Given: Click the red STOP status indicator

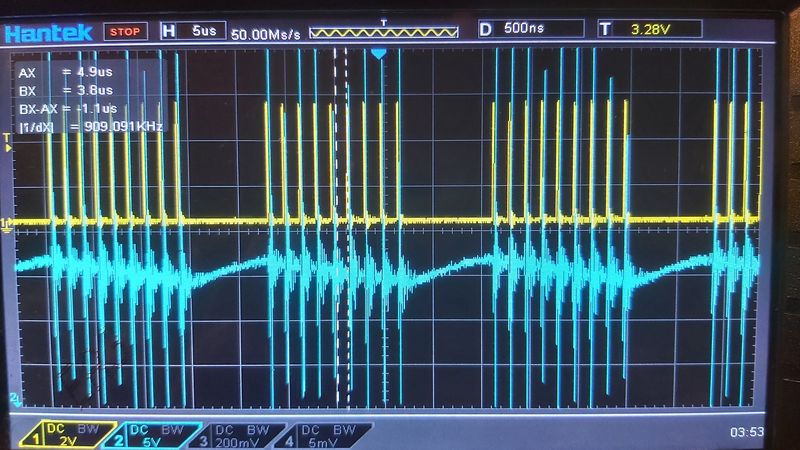Looking at the screenshot, I should click(126, 32).
